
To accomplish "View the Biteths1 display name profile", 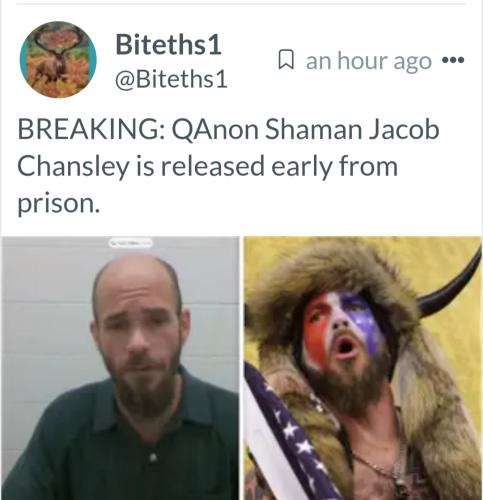I will point(168,45).
